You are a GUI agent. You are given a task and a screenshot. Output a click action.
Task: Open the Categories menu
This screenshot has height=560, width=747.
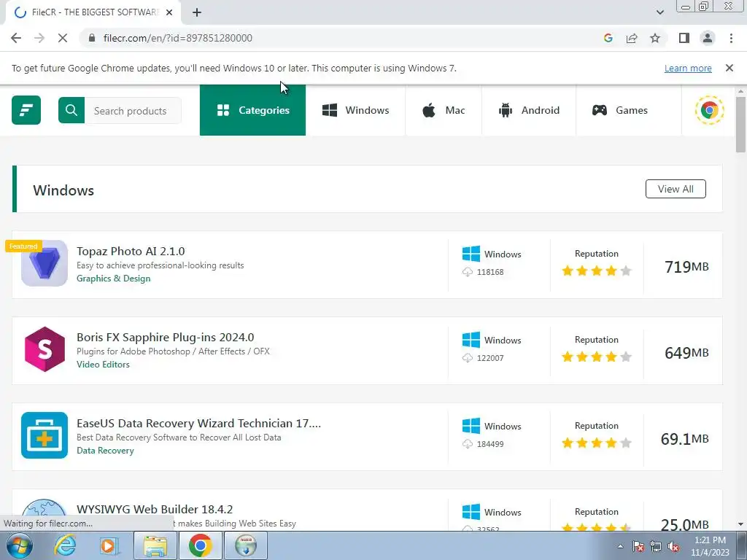pos(252,110)
